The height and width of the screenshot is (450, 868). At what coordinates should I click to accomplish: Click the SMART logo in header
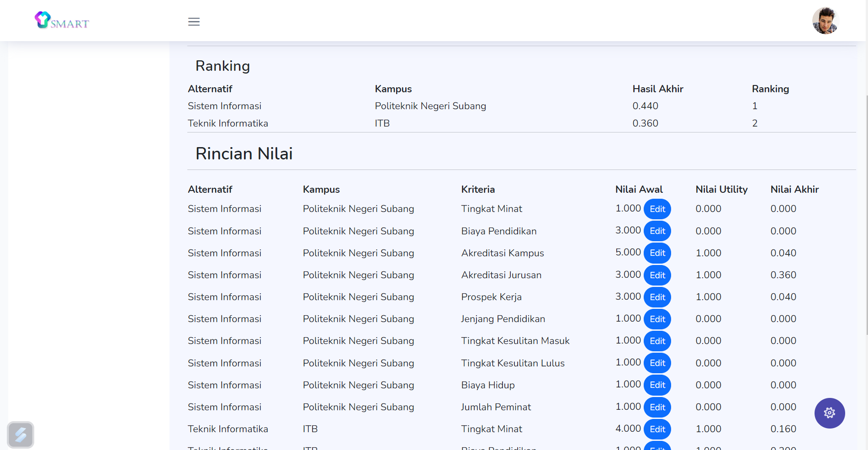[x=62, y=21]
